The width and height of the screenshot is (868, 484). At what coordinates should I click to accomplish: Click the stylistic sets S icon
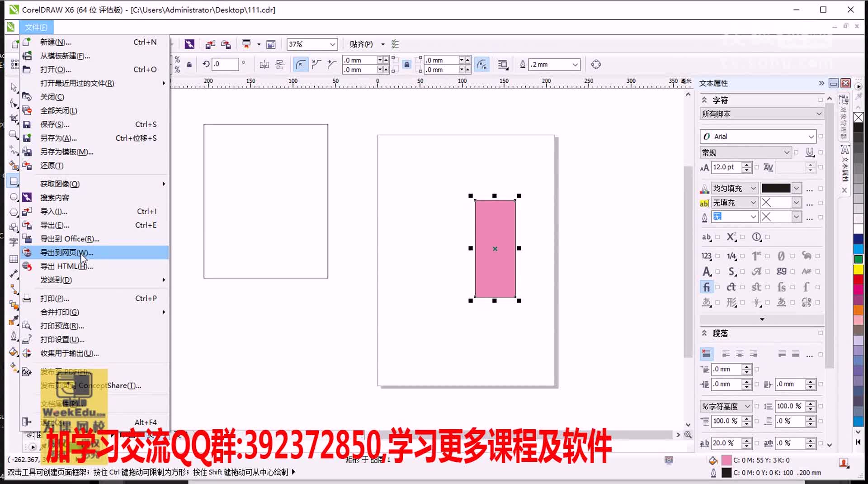pyautogui.click(x=731, y=271)
